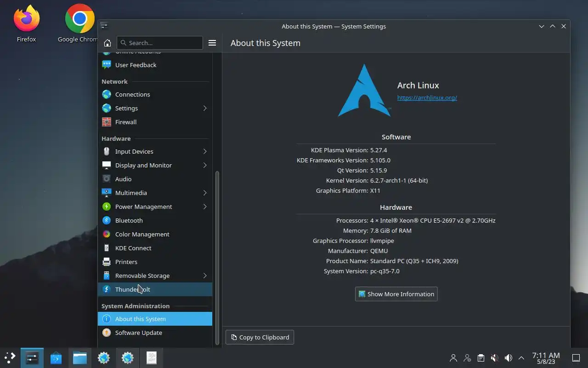Open the Thunderbolt settings entry
This screenshot has height=368, width=588.
[x=155, y=289]
